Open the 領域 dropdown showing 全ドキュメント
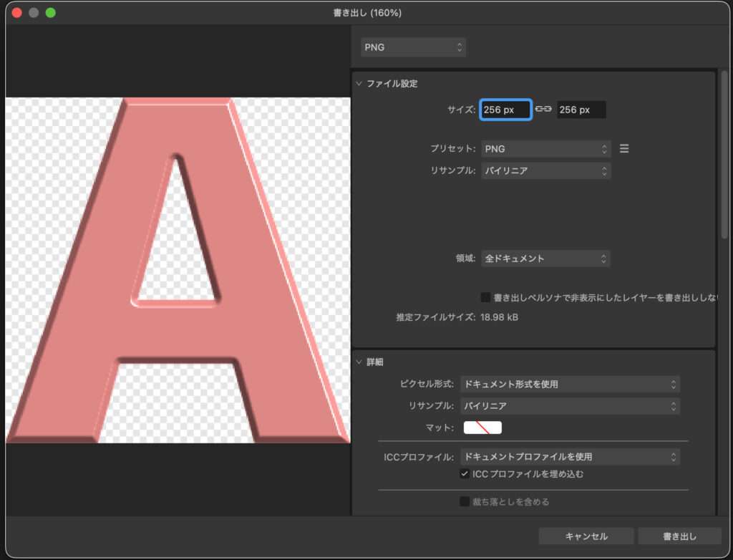 pos(545,259)
